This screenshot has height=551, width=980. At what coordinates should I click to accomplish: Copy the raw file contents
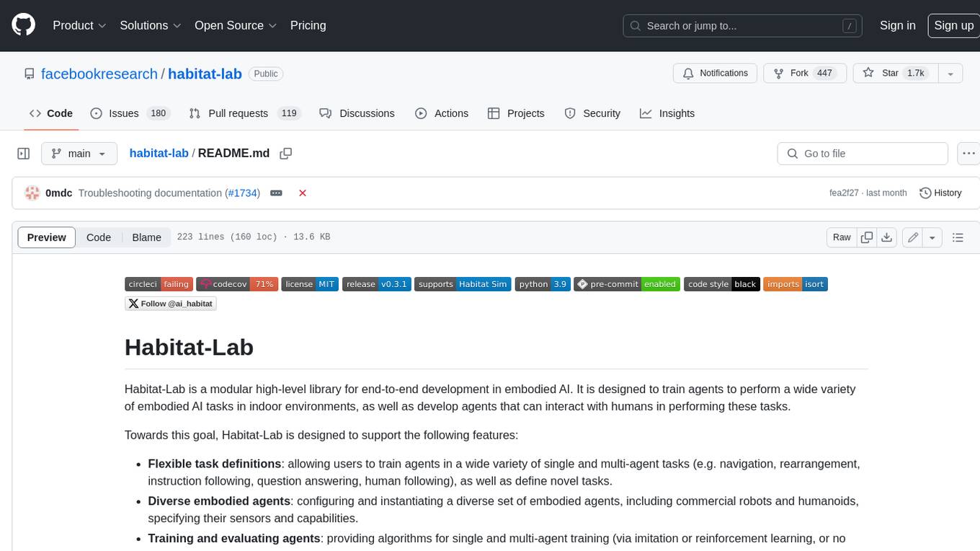coord(867,237)
